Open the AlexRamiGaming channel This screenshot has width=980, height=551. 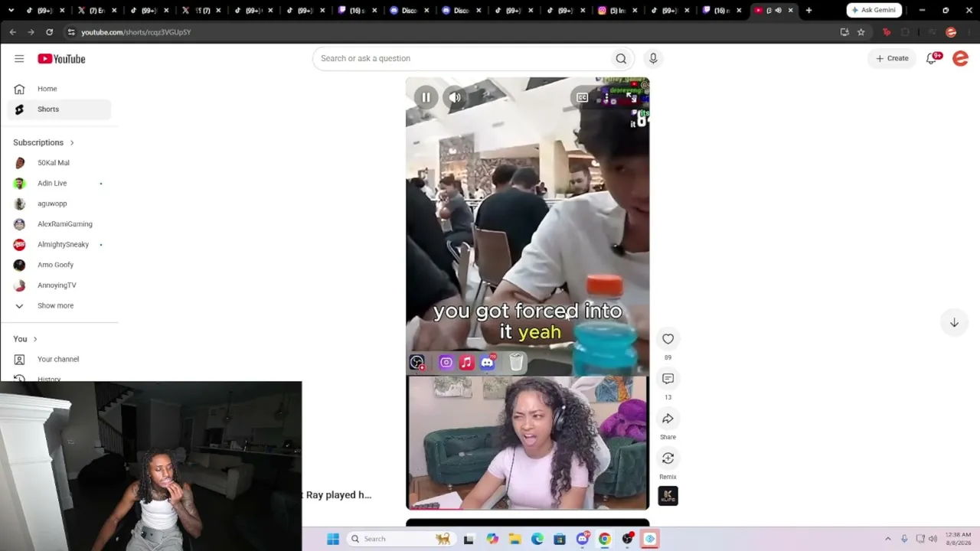pos(59,224)
